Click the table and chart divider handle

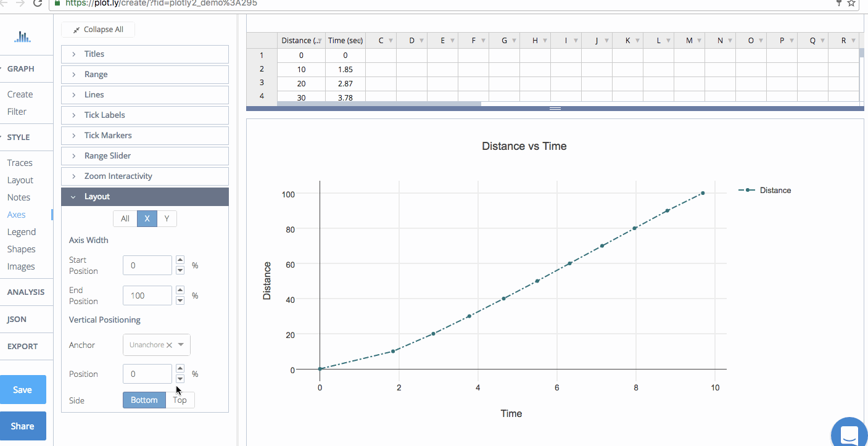pos(555,109)
